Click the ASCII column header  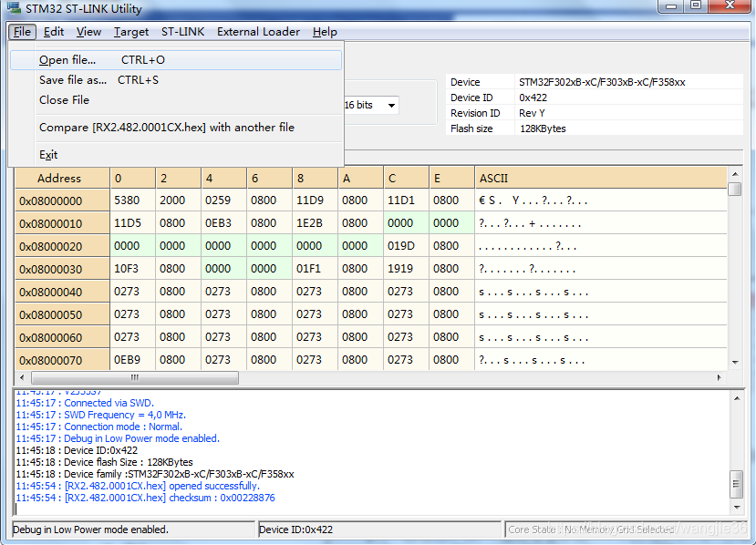(x=493, y=179)
